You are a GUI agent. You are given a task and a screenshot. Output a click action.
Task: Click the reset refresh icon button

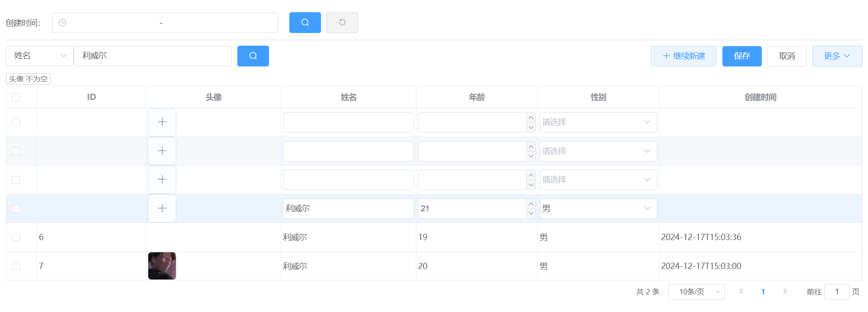click(342, 23)
